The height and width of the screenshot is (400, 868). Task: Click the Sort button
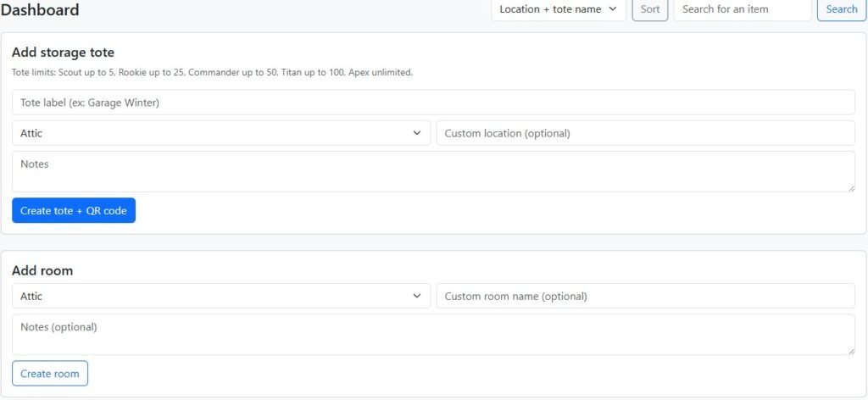[650, 9]
